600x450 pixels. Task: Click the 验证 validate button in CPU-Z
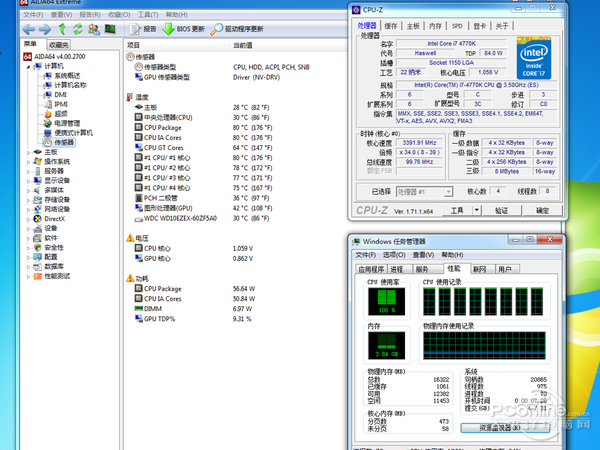pos(501,211)
